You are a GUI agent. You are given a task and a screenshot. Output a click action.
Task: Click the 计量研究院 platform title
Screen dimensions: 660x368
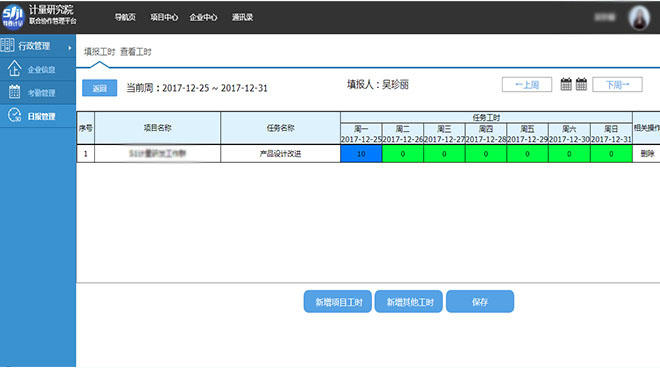(x=51, y=10)
